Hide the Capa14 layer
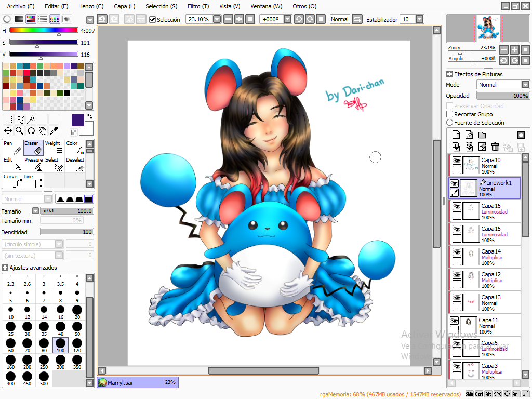 (x=457, y=252)
